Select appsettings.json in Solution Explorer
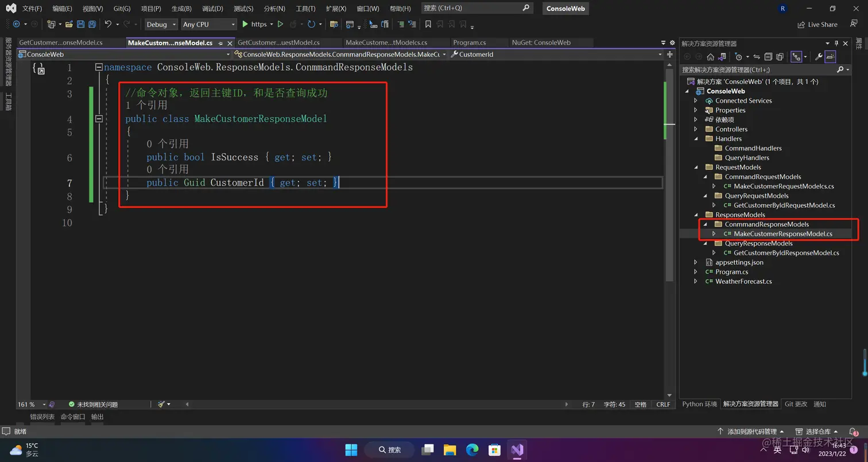The width and height of the screenshot is (868, 462). tap(739, 263)
